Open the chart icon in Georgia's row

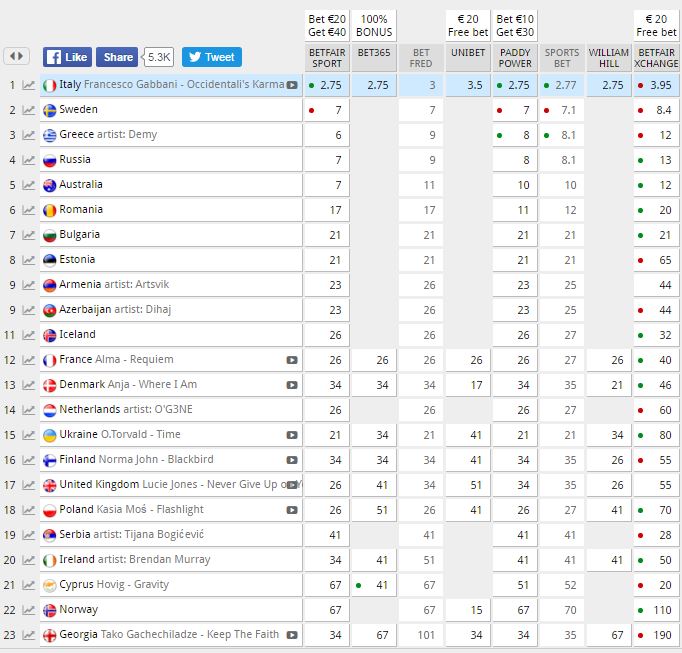28,635
